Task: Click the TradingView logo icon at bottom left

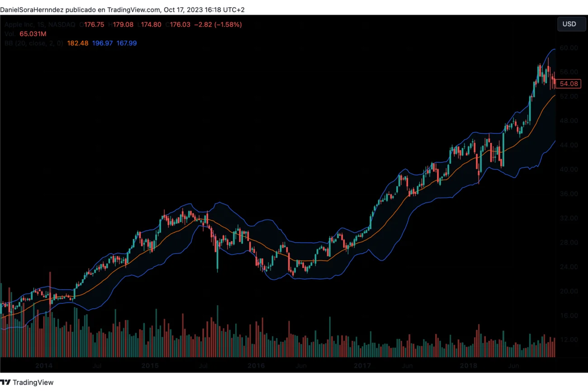Action: (5, 383)
